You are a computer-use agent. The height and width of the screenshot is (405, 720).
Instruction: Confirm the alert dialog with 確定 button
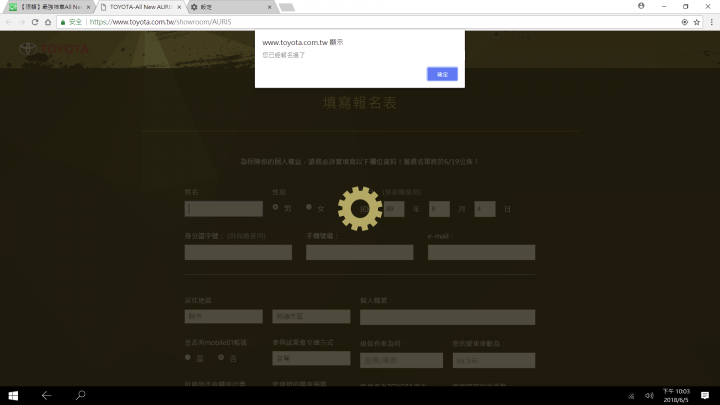pyautogui.click(x=442, y=74)
